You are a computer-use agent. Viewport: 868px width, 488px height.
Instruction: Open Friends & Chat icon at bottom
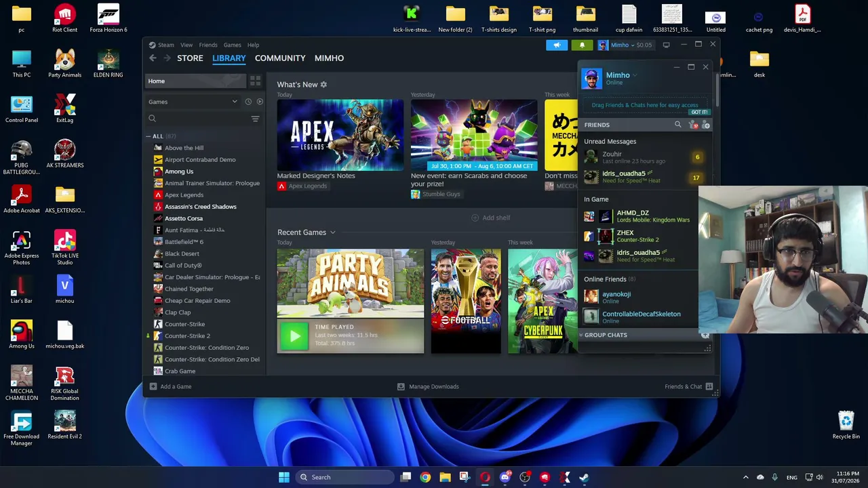point(709,386)
